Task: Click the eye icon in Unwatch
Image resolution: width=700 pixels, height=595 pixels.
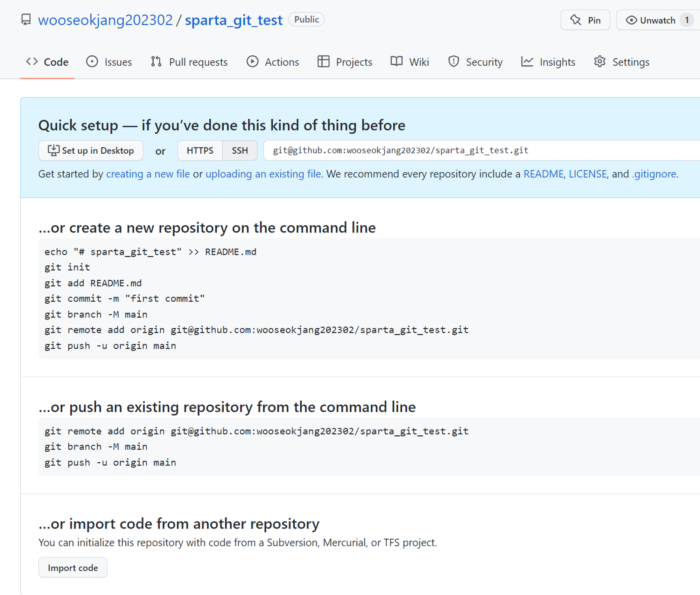Action: tap(631, 20)
